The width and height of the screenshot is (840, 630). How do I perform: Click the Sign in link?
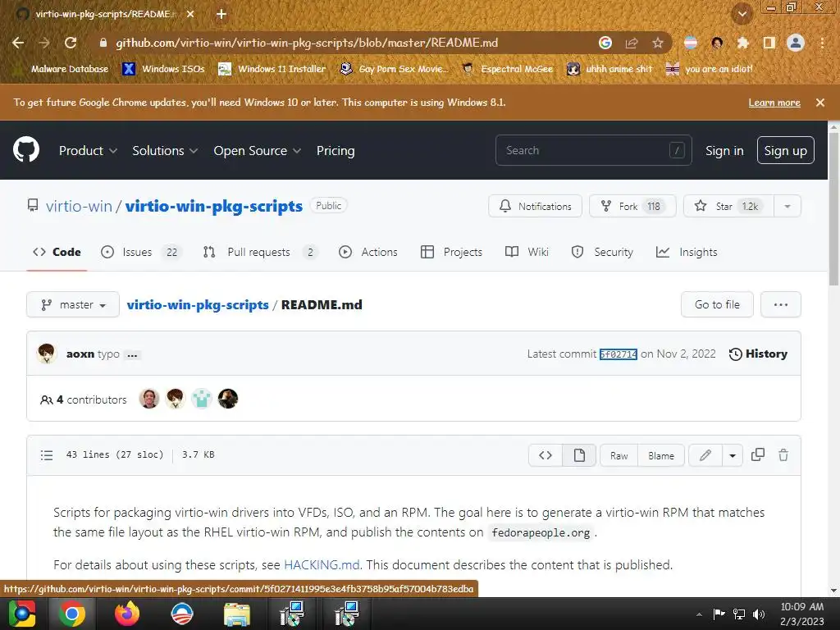[x=724, y=151]
